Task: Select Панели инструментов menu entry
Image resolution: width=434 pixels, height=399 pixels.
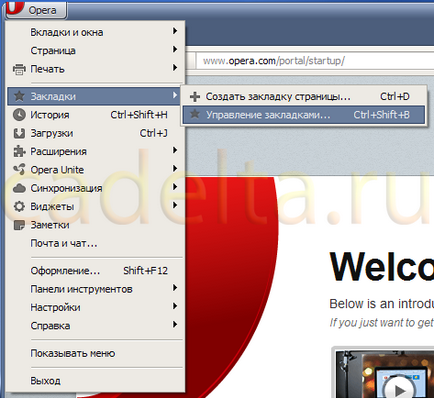Action: [96, 289]
